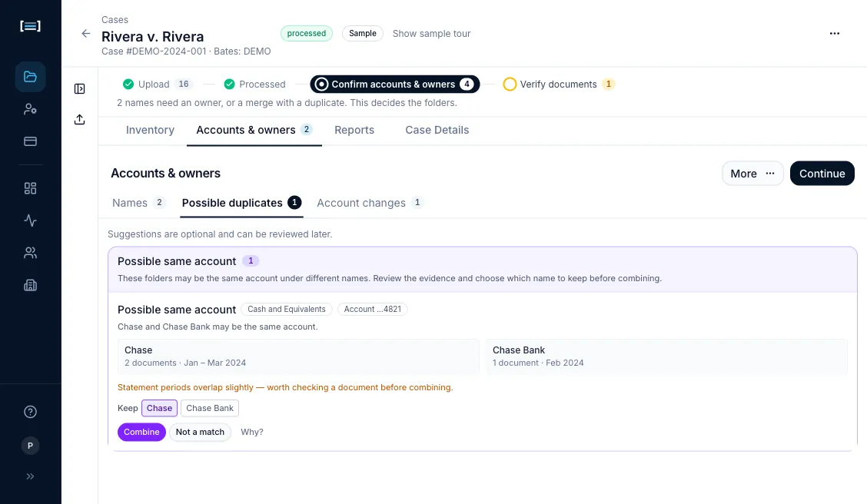Toggle the side panel layout icon

point(80,89)
